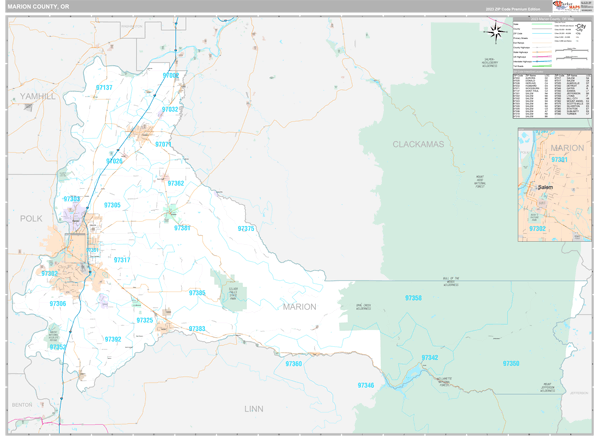600x436 pixels.
Task: Select the POLK county label
Action: click(32, 217)
